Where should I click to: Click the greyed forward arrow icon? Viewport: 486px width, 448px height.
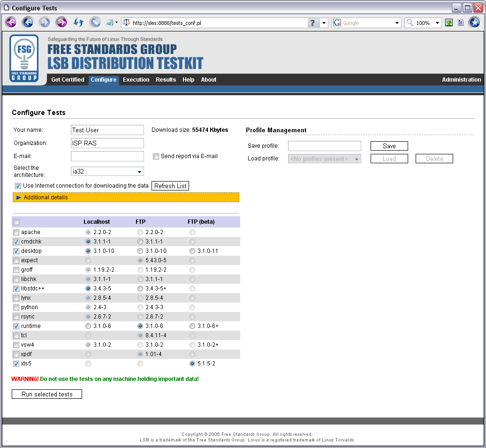[x=45, y=23]
